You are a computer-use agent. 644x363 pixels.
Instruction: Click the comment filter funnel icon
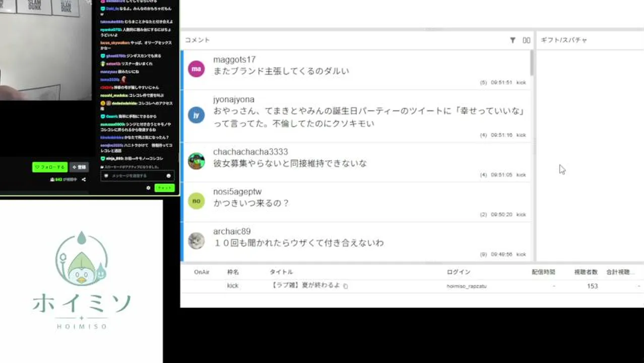[512, 40]
